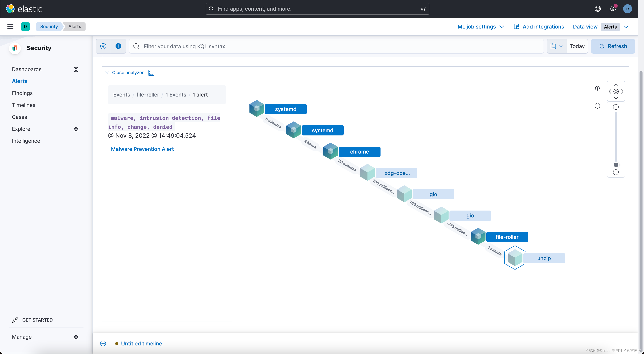Click the add to timeline plus icon
Viewport: 644px width, 354px height.
103,343
